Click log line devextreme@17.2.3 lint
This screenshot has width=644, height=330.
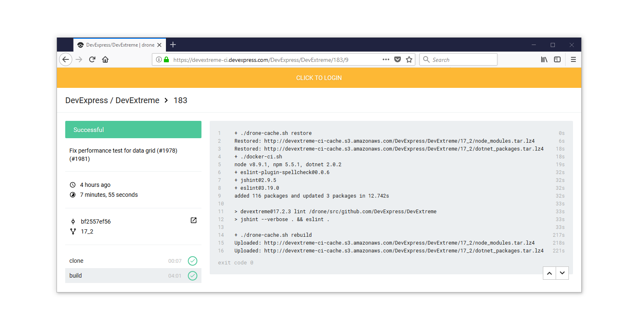coord(336,212)
